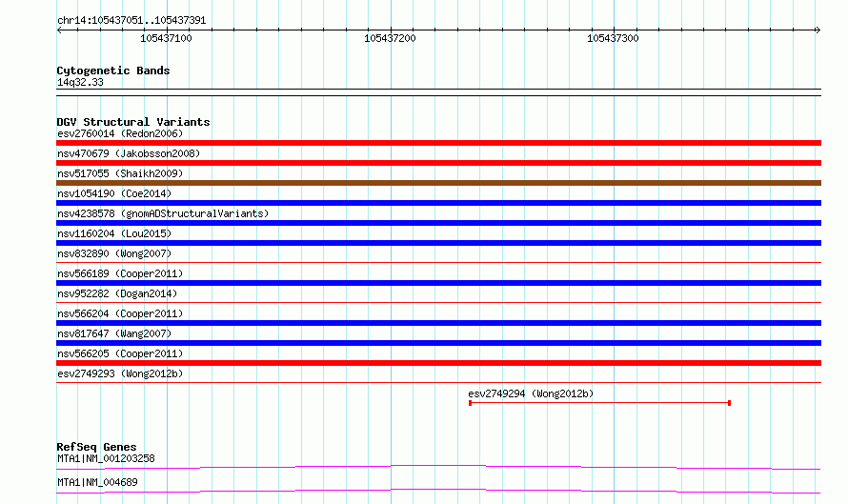Open variant nsv817647 (Wang2007) label

[114, 333]
